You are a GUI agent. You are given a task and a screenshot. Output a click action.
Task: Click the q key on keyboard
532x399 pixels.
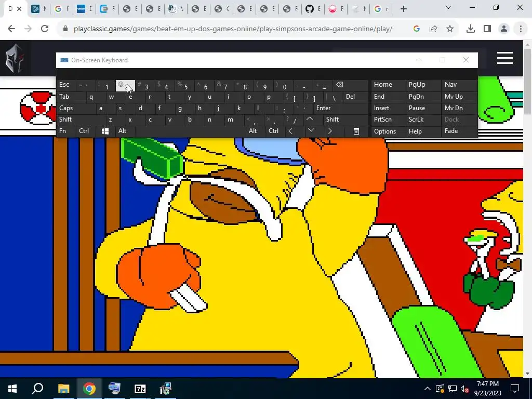pos(91,97)
